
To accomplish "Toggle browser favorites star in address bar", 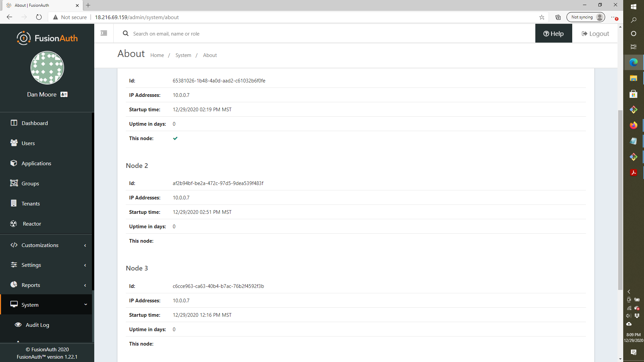I will [x=542, y=17].
